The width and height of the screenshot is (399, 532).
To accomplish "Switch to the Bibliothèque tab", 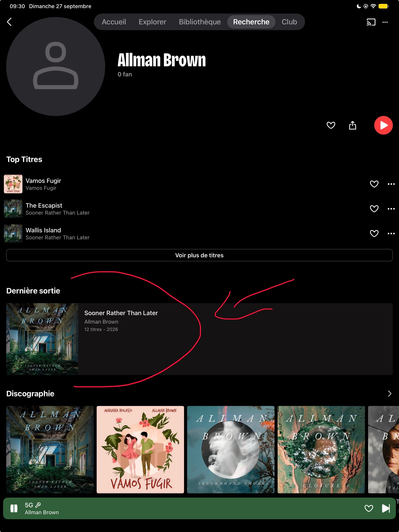I will click(x=200, y=22).
